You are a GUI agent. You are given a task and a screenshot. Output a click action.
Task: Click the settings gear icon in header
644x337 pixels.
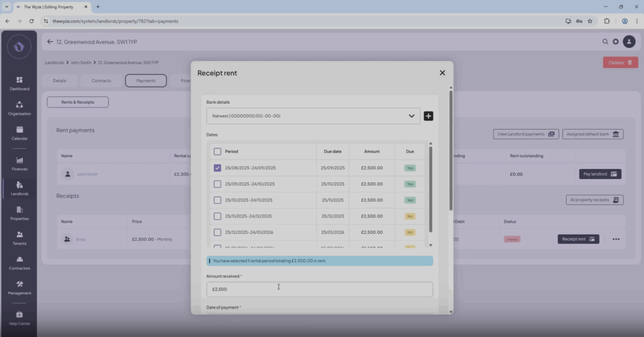tap(616, 41)
